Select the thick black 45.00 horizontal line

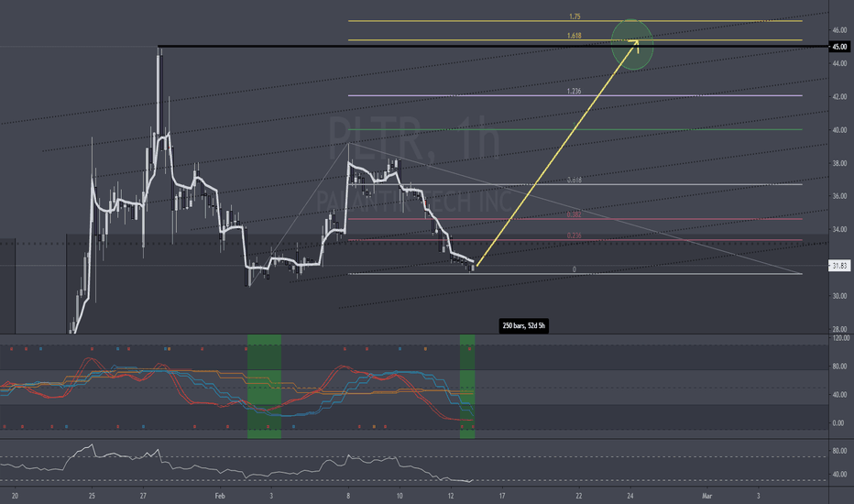click(493, 47)
